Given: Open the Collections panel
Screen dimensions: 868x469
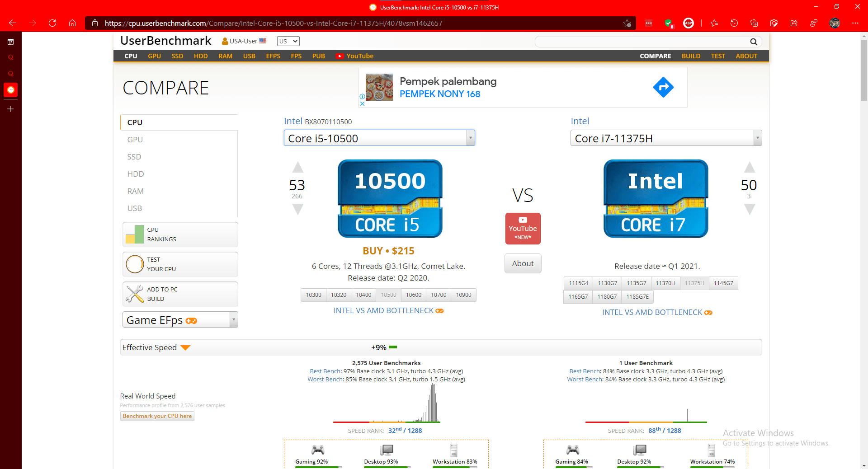Looking at the screenshot, I should (754, 23).
